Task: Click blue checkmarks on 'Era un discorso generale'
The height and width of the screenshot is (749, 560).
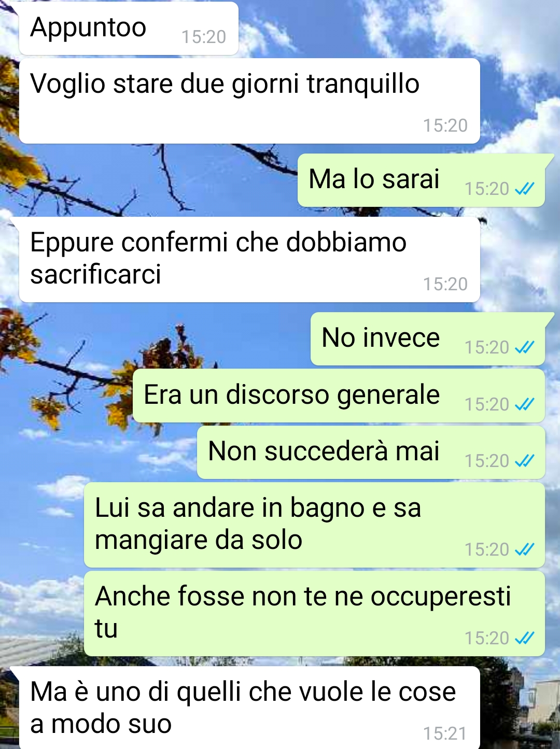Action: 524,404
